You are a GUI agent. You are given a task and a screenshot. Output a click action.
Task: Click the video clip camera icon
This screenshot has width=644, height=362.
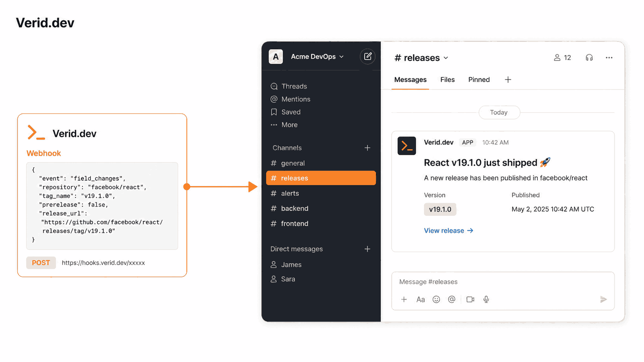[x=470, y=299]
